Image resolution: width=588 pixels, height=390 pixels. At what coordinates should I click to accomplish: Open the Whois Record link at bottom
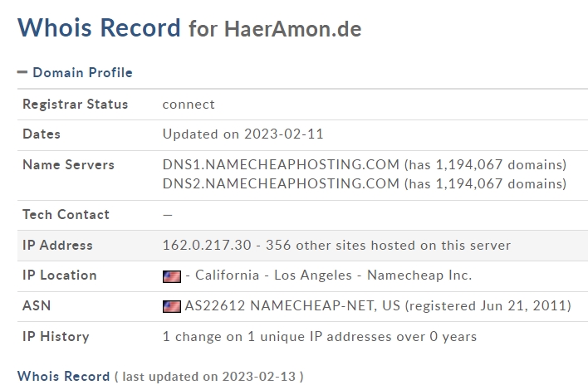pyautogui.click(x=63, y=376)
